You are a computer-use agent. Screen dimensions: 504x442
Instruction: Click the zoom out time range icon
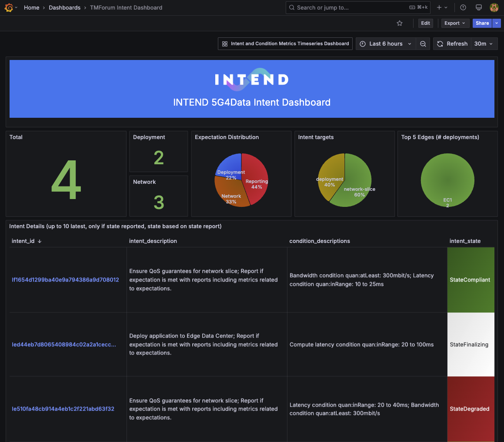423,44
